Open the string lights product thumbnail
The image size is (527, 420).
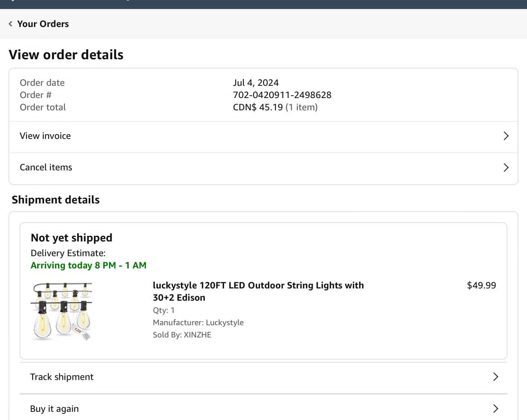click(61, 311)
